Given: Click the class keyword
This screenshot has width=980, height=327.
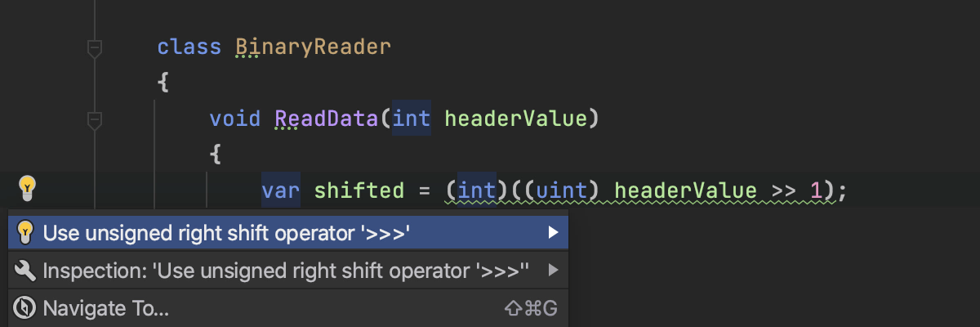Looking at the screenshot, I should 189,47.
